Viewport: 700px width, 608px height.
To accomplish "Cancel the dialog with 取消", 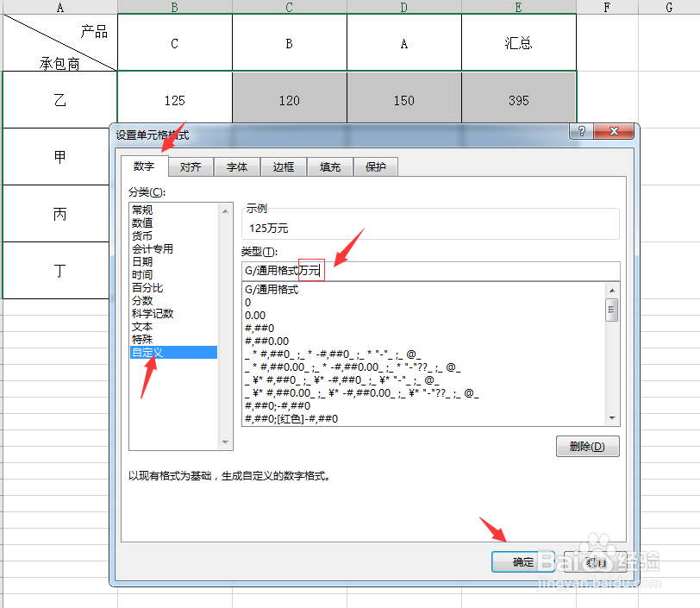I will (595, 561).
